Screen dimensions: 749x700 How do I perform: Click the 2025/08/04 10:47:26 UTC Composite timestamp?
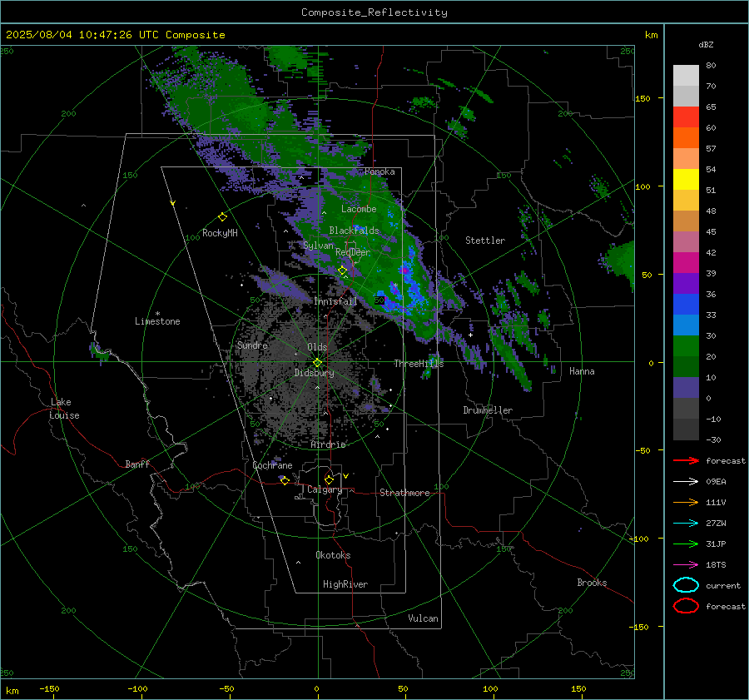115,35
